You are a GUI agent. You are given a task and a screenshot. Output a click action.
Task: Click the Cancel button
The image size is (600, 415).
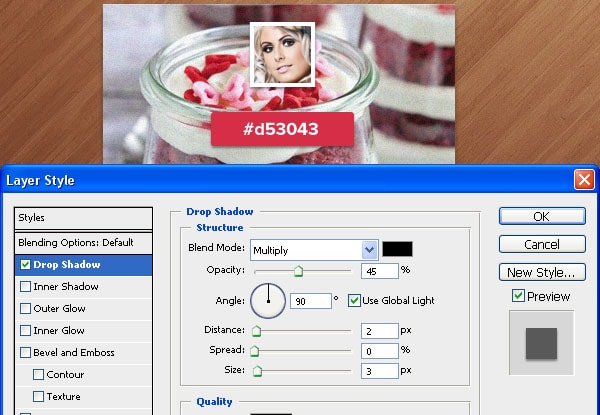pyautogui.click(x=542, y=244)
